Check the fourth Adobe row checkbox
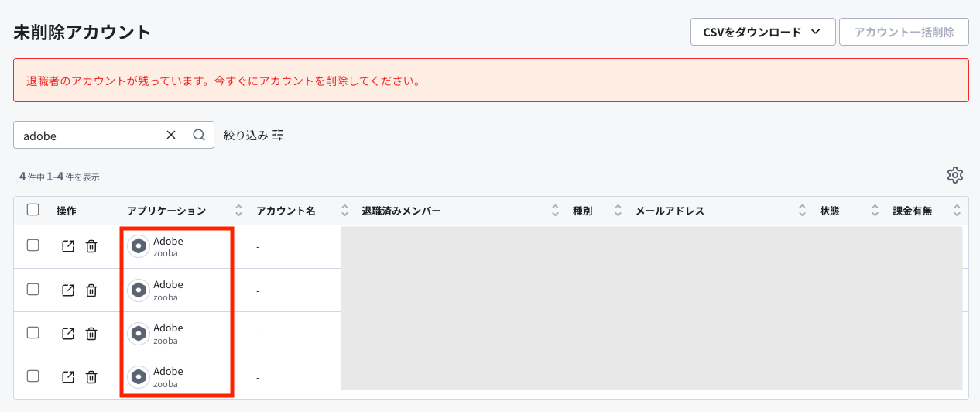980x412 pixels. 33,376
